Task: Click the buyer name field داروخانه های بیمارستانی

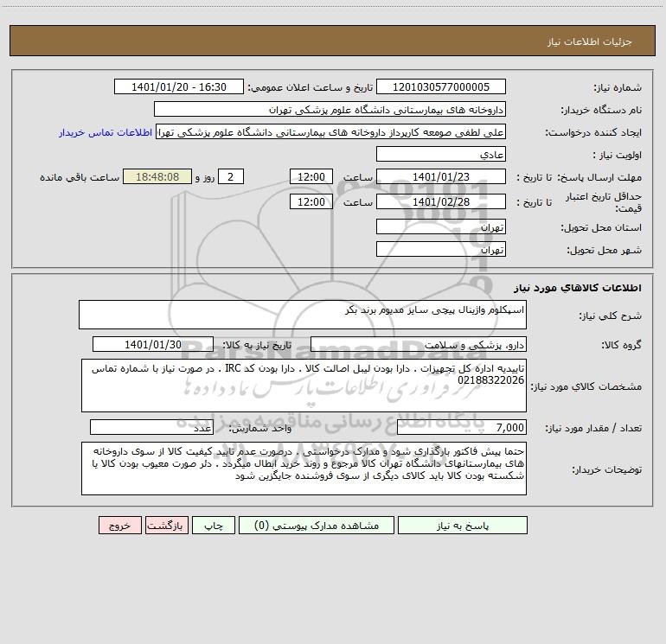Action: (330, 109)
